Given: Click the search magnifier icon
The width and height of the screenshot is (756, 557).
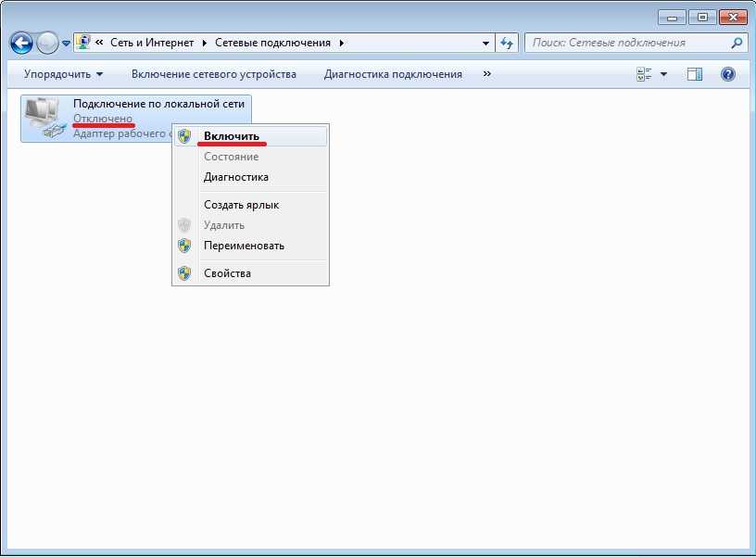Looking at the screenshot, I should click(737, 43).
